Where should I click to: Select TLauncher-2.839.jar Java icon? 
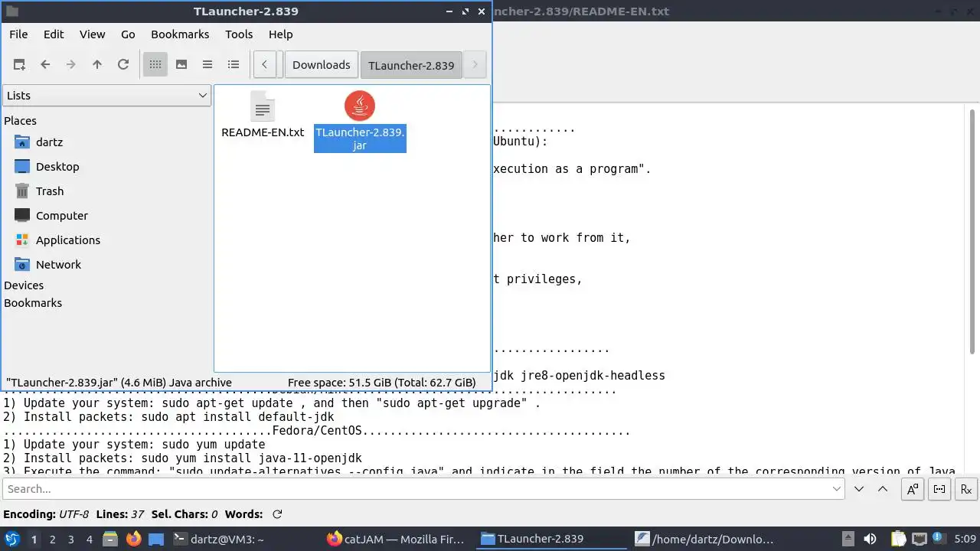click(360, 106)
